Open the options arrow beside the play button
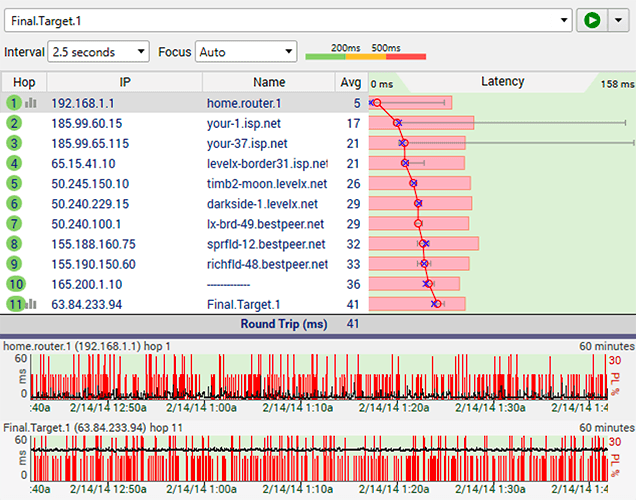 coord(616,19)
